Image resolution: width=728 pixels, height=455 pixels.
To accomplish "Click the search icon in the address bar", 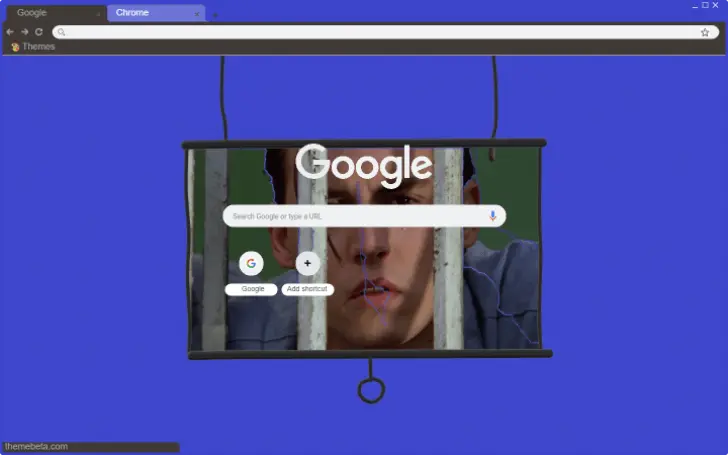I will pos(61,32).
